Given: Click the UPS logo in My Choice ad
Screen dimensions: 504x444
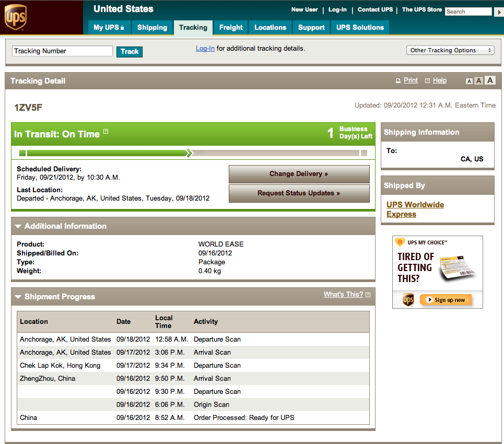Looking at the screenshot, I should [x=408, y=300].
